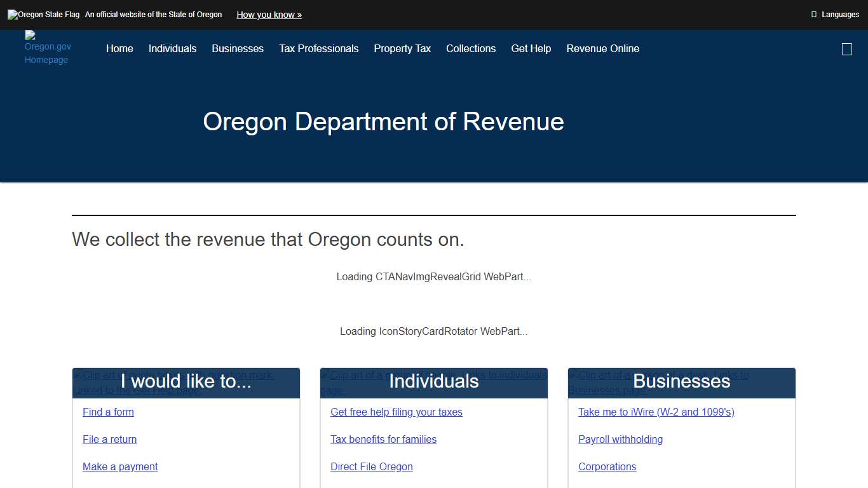This screenshot has width=868, height=488.
Task: Select the search icon in the navigation bar
Action: pyautogui.click(x=846, y=49)
